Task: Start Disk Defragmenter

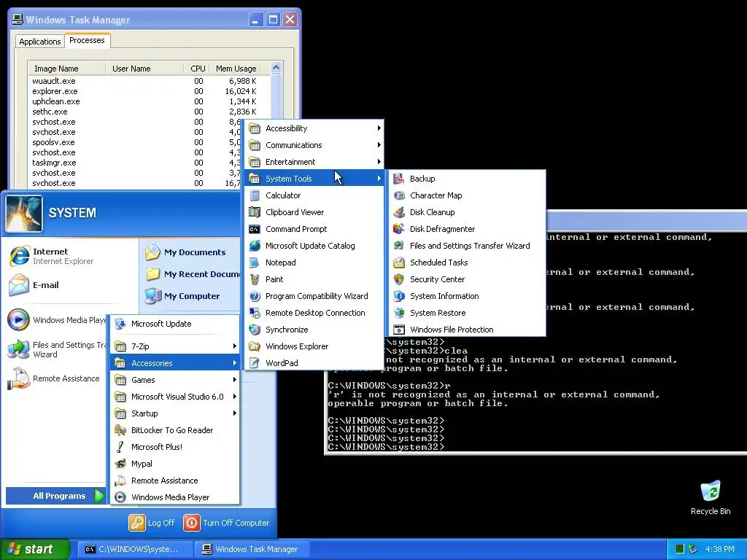Action: (467, 228)
